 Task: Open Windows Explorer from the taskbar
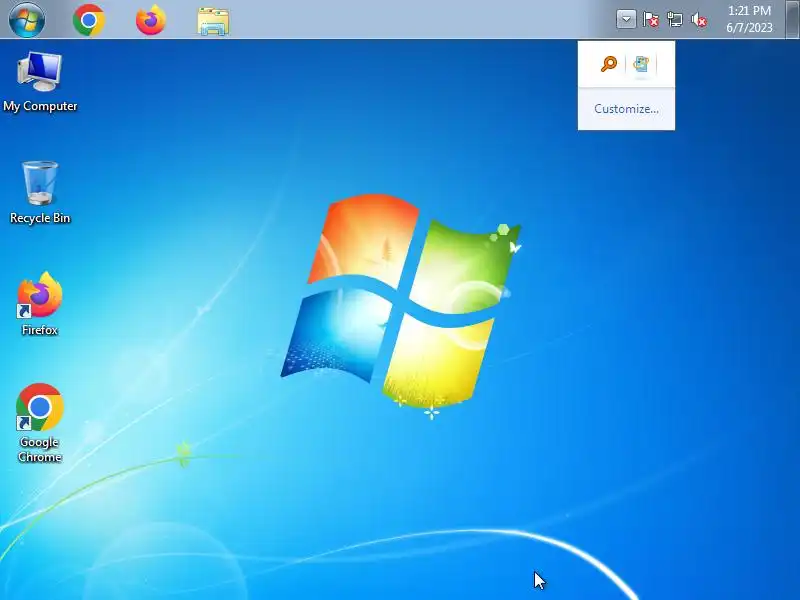point(213,21)
